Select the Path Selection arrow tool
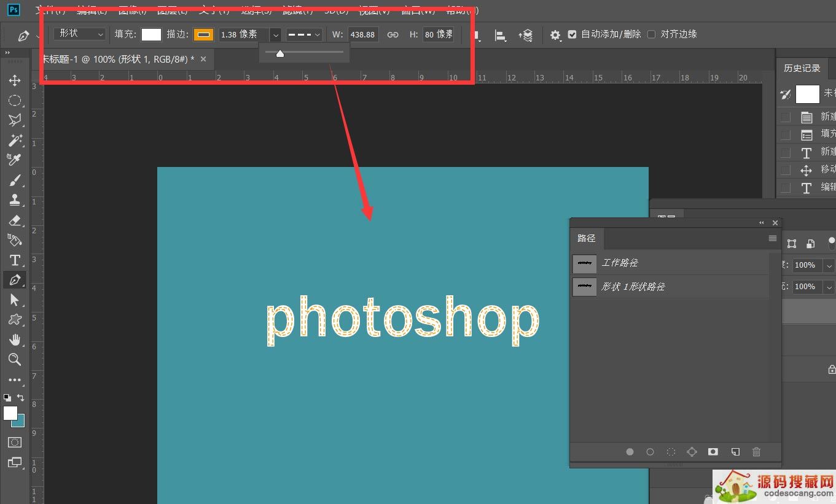This screenshot has height=504, width=836. coord(15,300)
